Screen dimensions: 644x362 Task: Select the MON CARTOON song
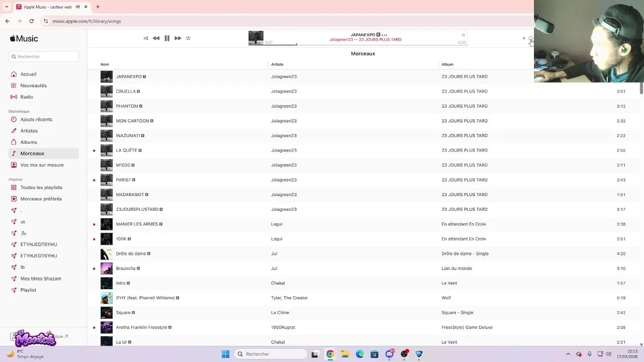pyautogui.click(x=363, y=121)
